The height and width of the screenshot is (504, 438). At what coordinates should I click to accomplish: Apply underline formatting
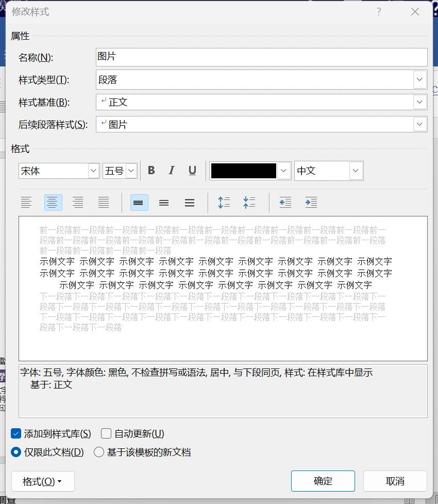192,171
